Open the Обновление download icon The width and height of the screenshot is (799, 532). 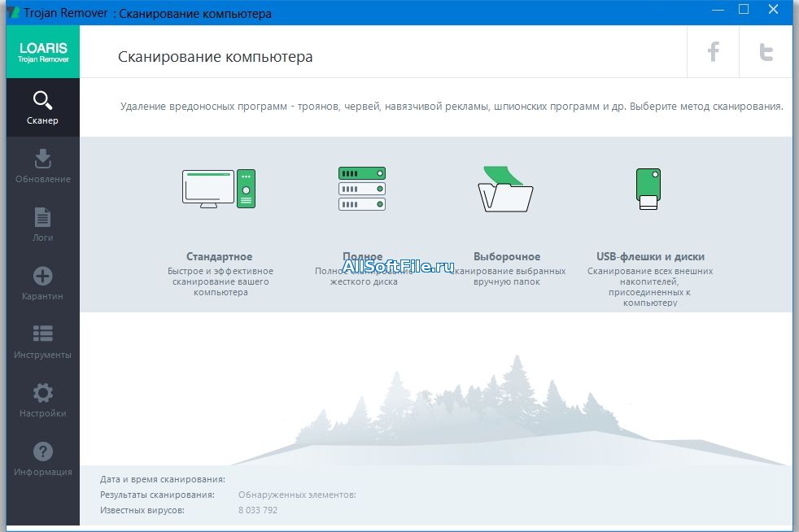[43, 159]
